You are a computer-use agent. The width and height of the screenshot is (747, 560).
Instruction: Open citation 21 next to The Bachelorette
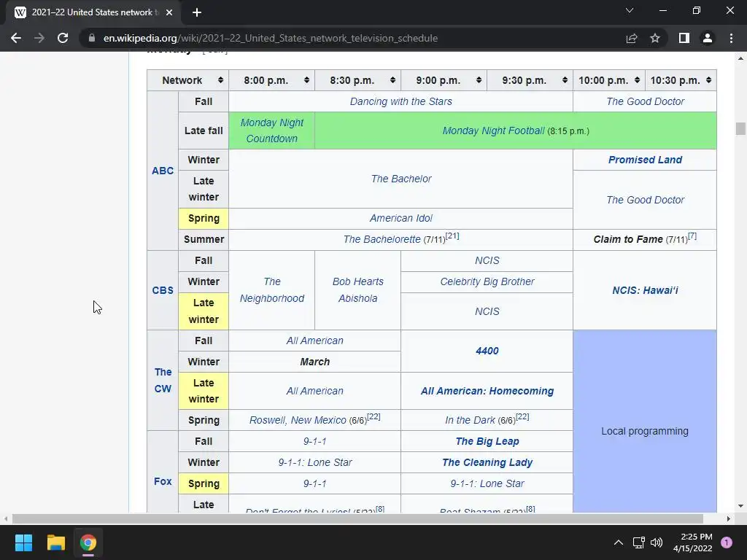coord(452,236)
